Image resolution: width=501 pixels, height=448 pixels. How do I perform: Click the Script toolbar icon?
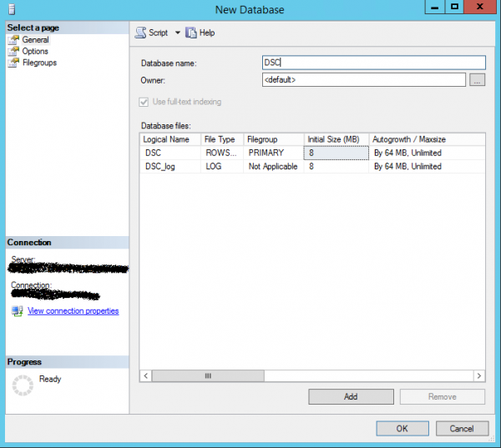click(140, 33)
